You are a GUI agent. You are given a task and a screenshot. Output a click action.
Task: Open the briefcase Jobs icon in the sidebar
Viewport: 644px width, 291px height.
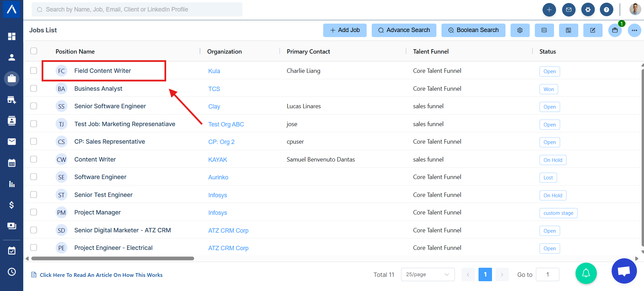[x=12, y=79]
